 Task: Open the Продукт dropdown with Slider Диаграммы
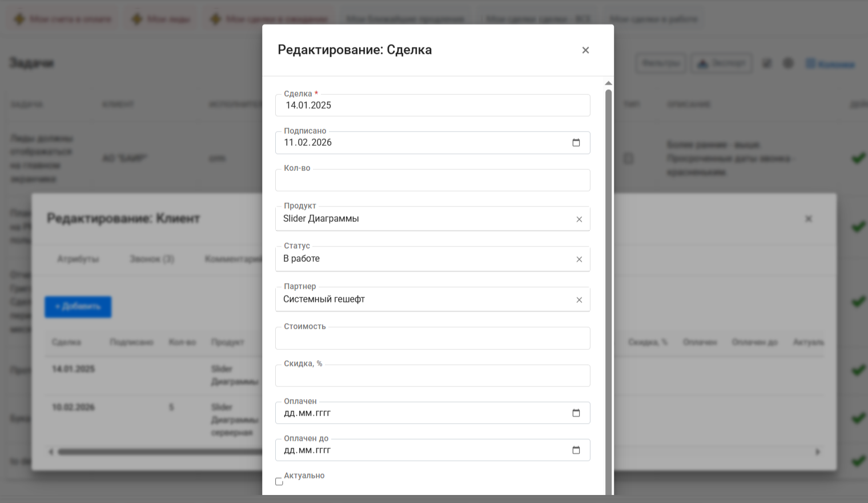coord(423,219)
